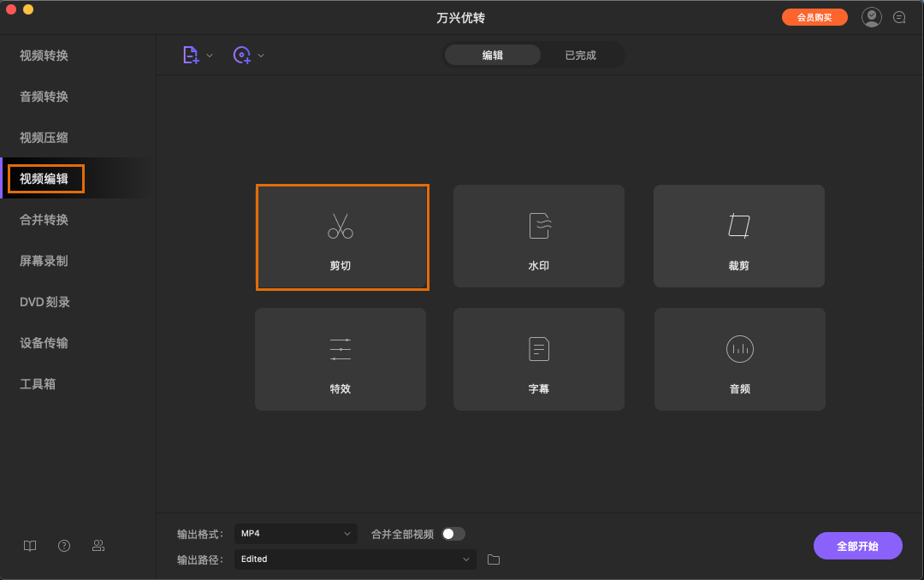Viewport: 924px width, 580px height.
Task: Open the Edited output path dropdown
Action: coord(354,559)
